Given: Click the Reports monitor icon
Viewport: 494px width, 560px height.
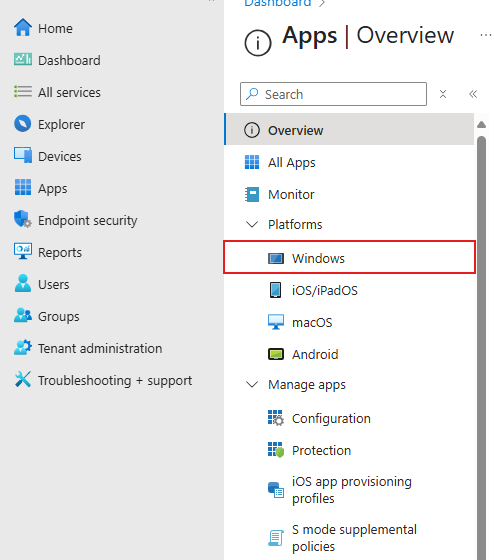Looking at the screenshot, I should [23, 251].
